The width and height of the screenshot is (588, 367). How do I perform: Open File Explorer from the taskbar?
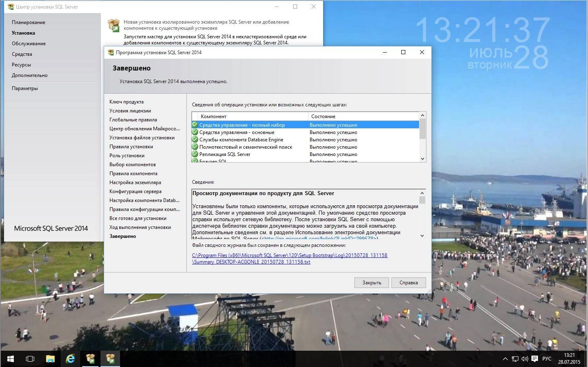pyautogui.click(x=50, y=359)
